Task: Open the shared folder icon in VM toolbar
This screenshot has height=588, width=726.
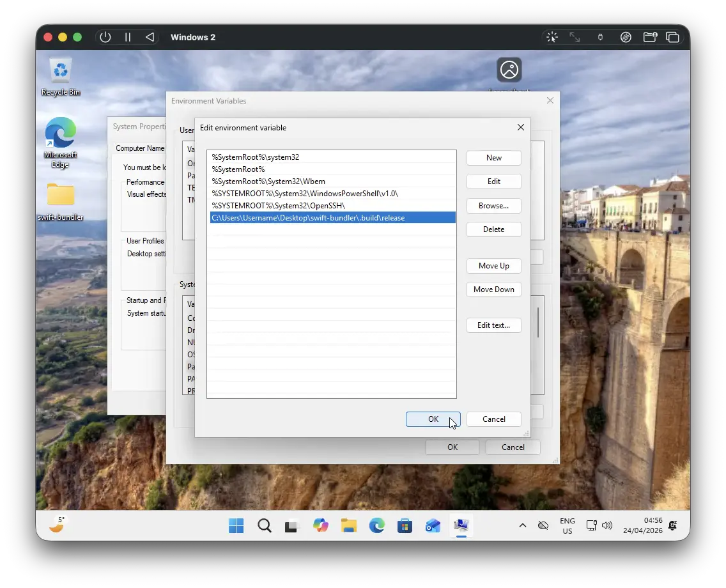Action: click(x=650, y=37)
